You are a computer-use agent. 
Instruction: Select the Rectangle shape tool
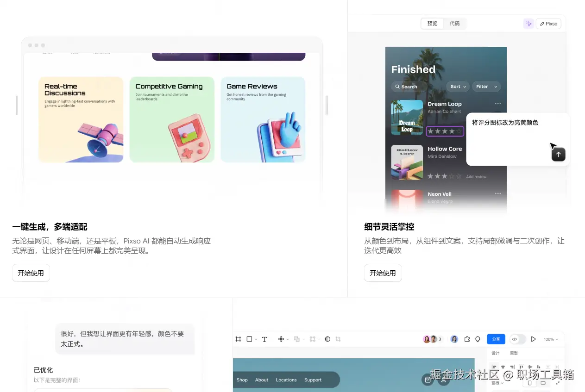[x=249, y=339]
